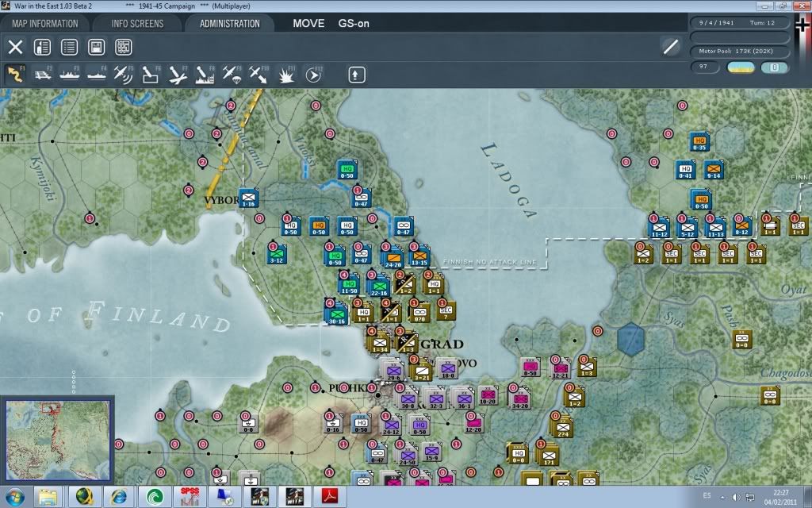
Task: Select the Finnish infantry unit 11-13
Action: (715, 228)
